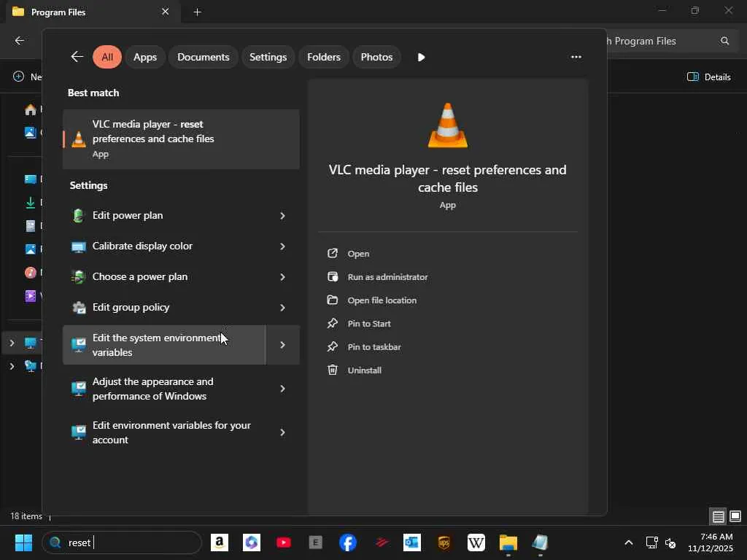Expand Adjust appearance and performance chevron
This screenshot has width=747, height=560.
coord(282,389)
